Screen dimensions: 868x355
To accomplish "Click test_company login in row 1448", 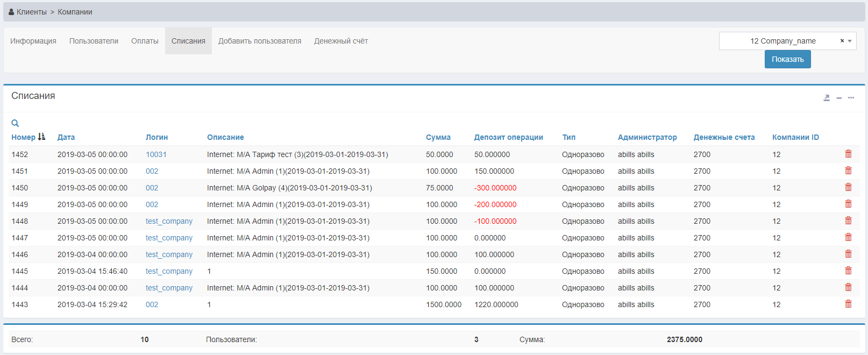I will (x=169, y=221).
